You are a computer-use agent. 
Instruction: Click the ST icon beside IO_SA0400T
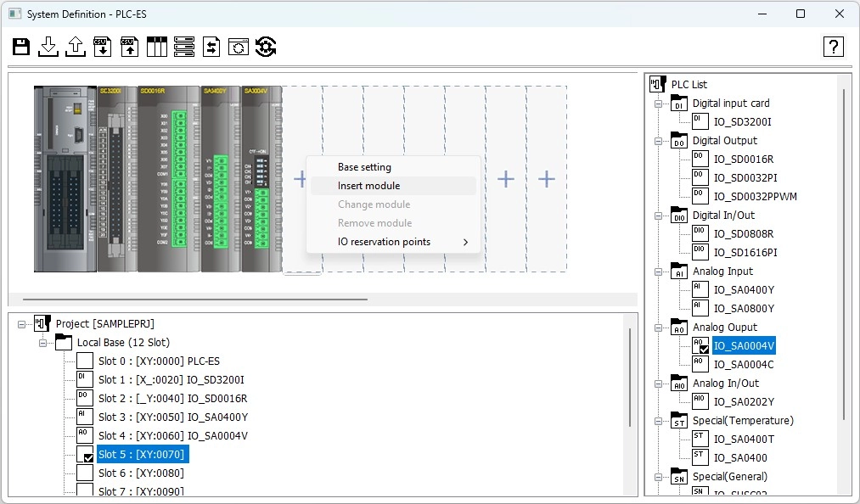point(700,439)
